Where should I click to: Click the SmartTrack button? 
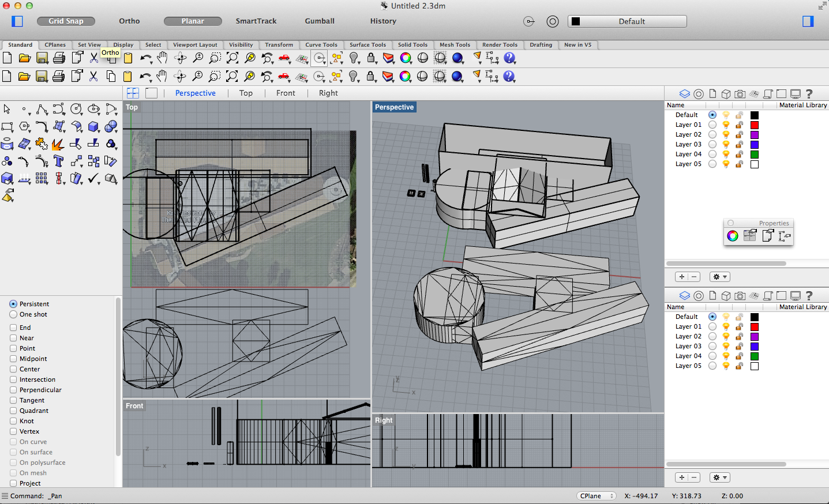(x=256, y=21)
